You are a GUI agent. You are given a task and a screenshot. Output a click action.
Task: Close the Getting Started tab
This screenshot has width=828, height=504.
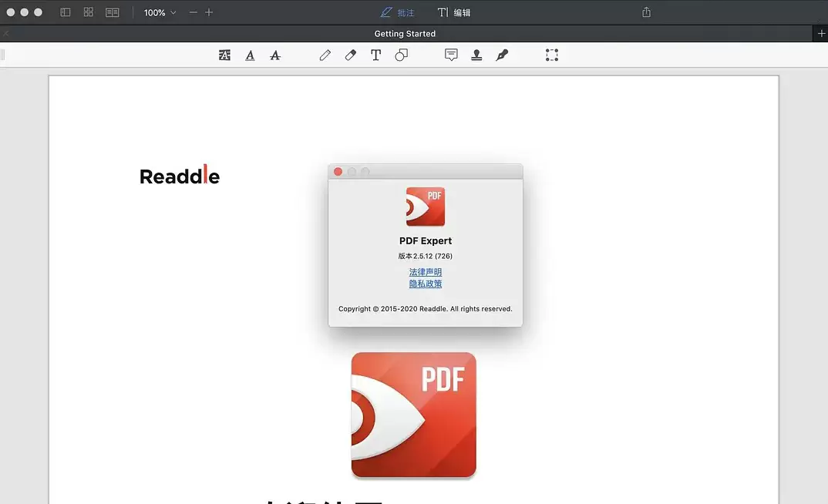pos(6,33)
